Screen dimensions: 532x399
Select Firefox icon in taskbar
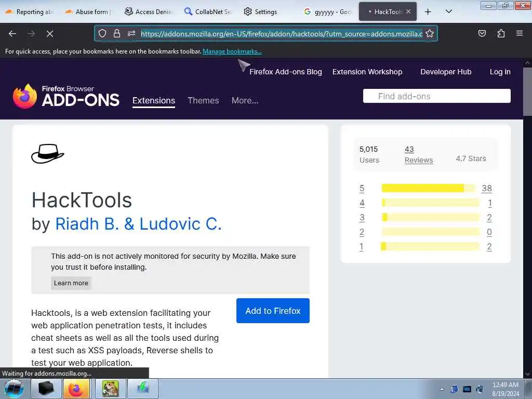77,389
